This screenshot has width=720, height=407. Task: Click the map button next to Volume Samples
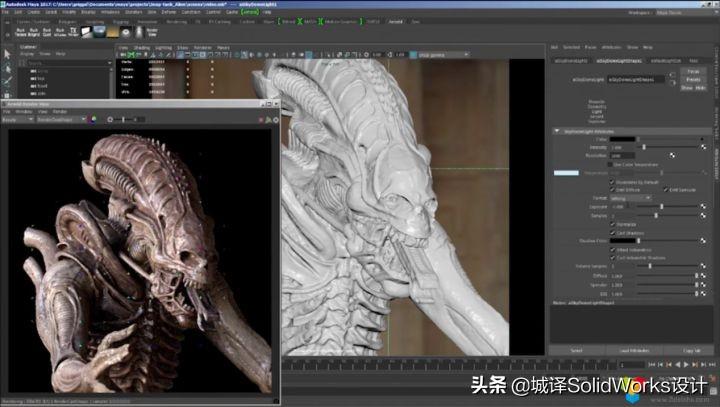click(x=703, y=266)
